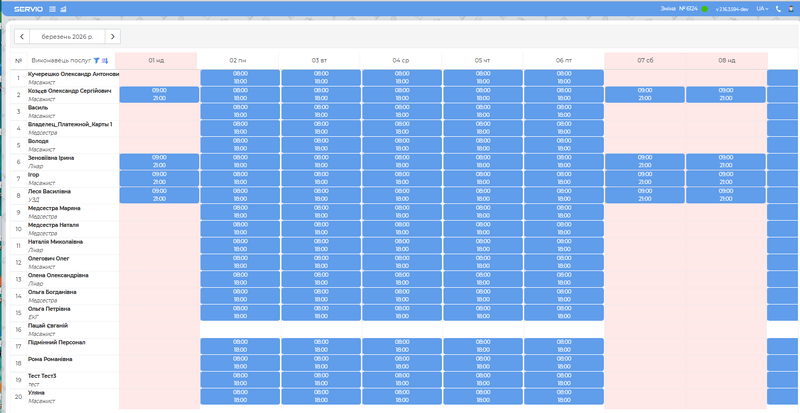The image size is (800, 413).
Task: Click the filter icon beside Виконавець послуг
Action: [96, 60]
